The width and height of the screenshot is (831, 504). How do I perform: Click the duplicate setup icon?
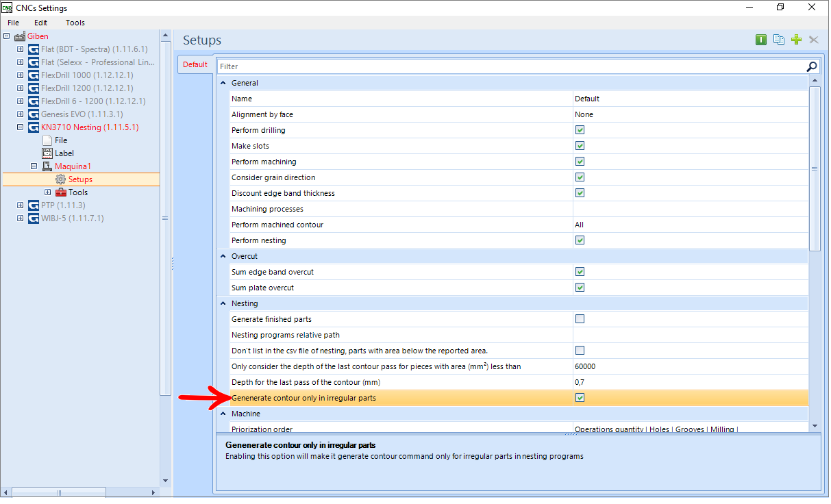pyautogui.click(x=779, y=40)
